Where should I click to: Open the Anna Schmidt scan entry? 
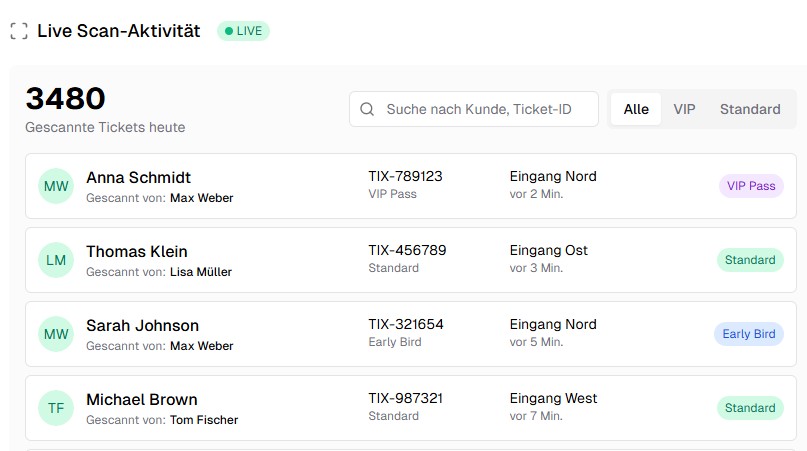pyautogui.click(x=138, y=177)
